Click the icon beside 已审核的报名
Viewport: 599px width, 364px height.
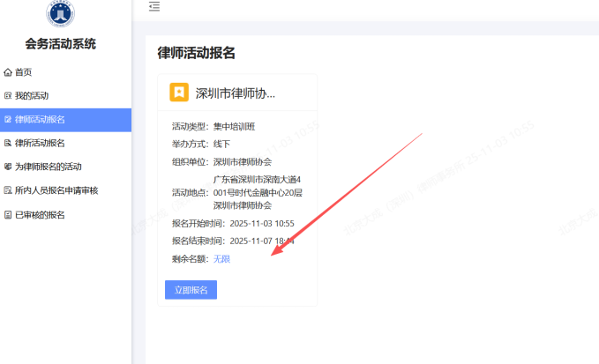point(8,214)
